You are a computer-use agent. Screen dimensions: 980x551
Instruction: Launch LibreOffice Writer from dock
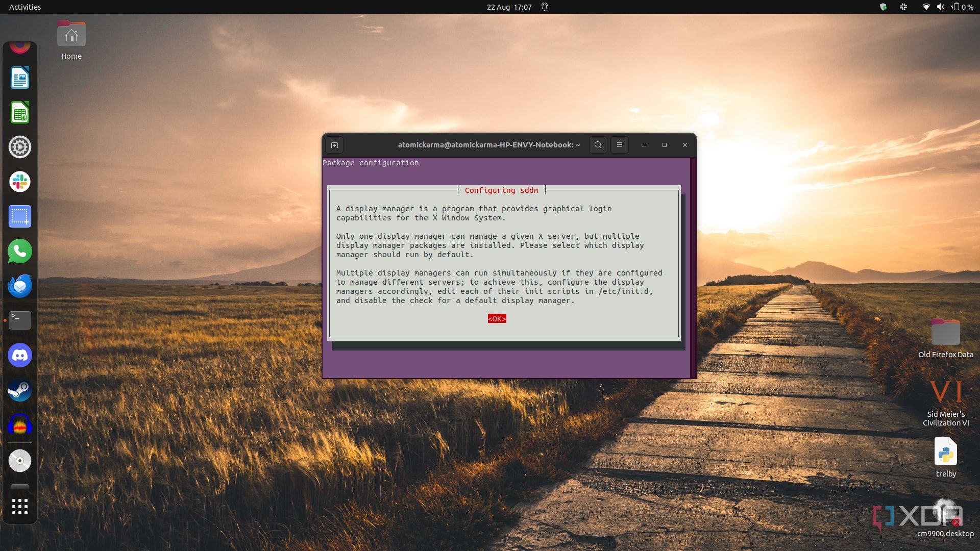click(20, 78)
